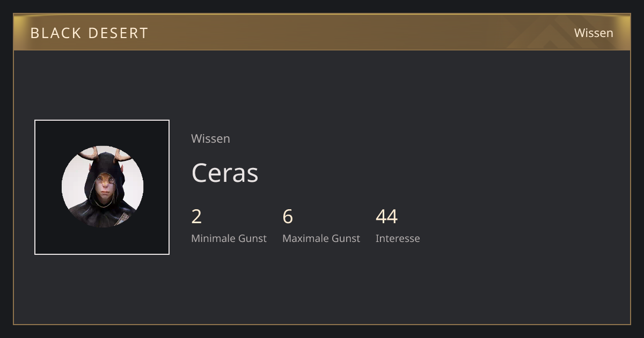Click the Minimale Gunst value 2
Viewport: 644px width, 338px height.
click(x=196, y=217)
